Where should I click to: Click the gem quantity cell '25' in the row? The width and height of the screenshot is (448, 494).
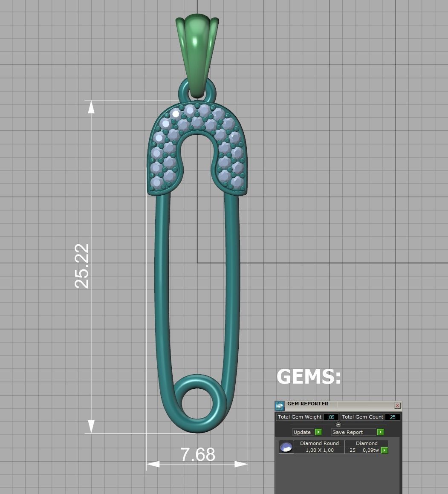352,450
